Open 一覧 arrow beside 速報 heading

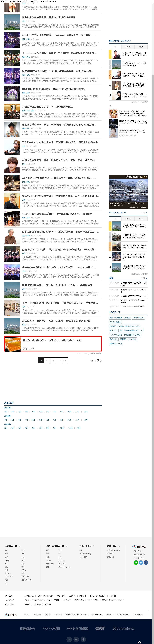point(144,278)
